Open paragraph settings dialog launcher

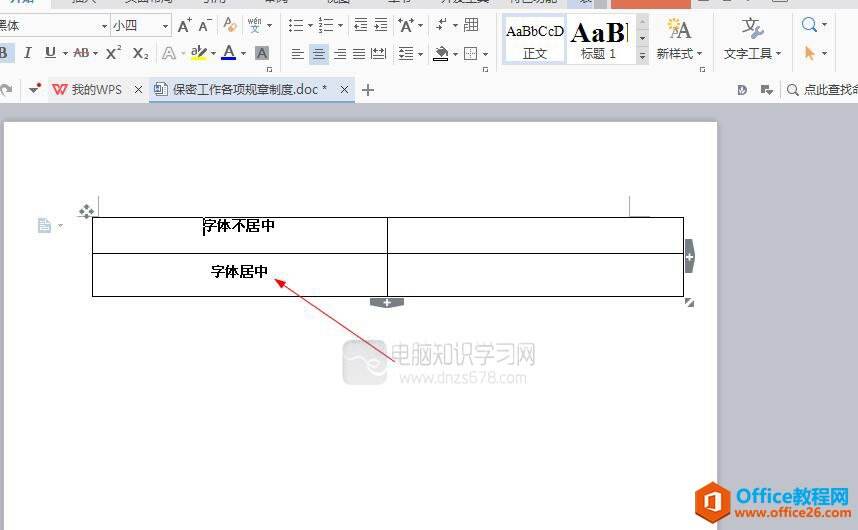click(485, 69)
